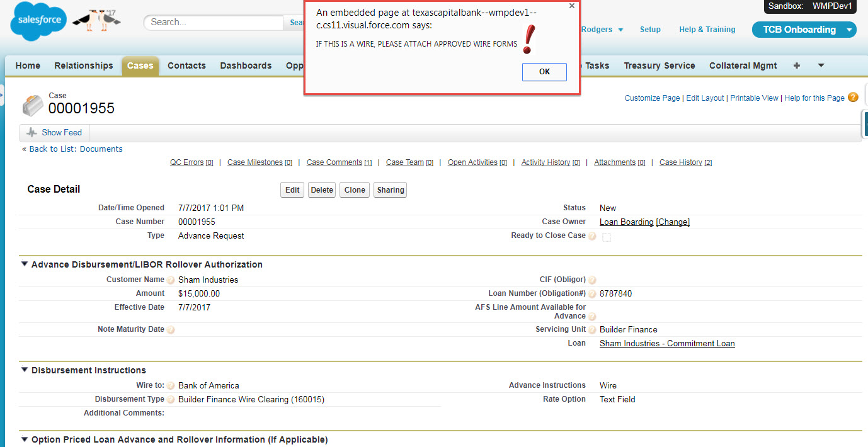This screenshot has width=868, height=447.
Task: Click help bubble next to Wire to:
Action: pos(171,386)
